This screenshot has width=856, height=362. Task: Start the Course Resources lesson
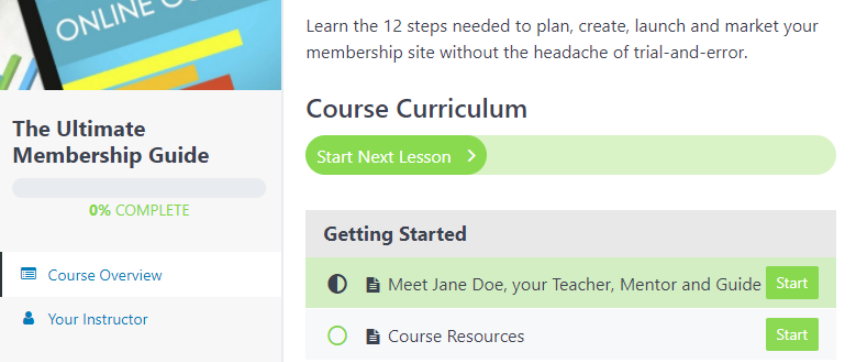(x=792, y=334)
